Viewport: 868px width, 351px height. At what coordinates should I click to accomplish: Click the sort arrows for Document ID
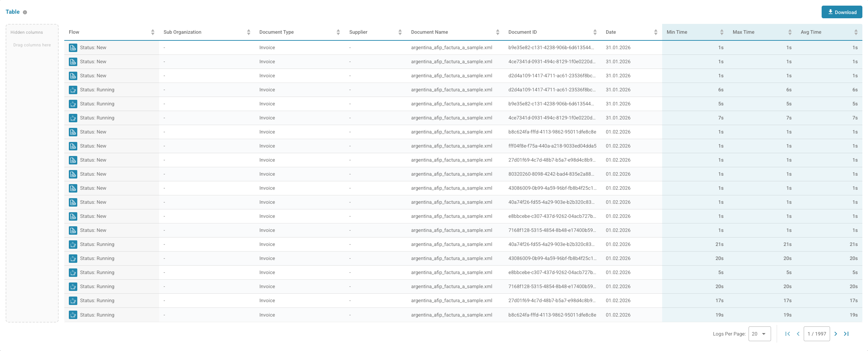[595, 32]
